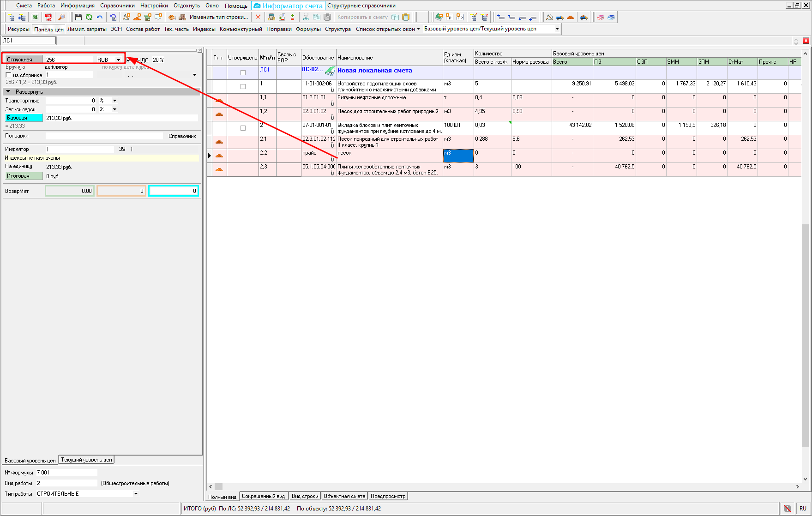Image resolution: width=812 pixels, height=516 pixels.
Task: Click the blue undo arrow icon
Action: (100, 18)
